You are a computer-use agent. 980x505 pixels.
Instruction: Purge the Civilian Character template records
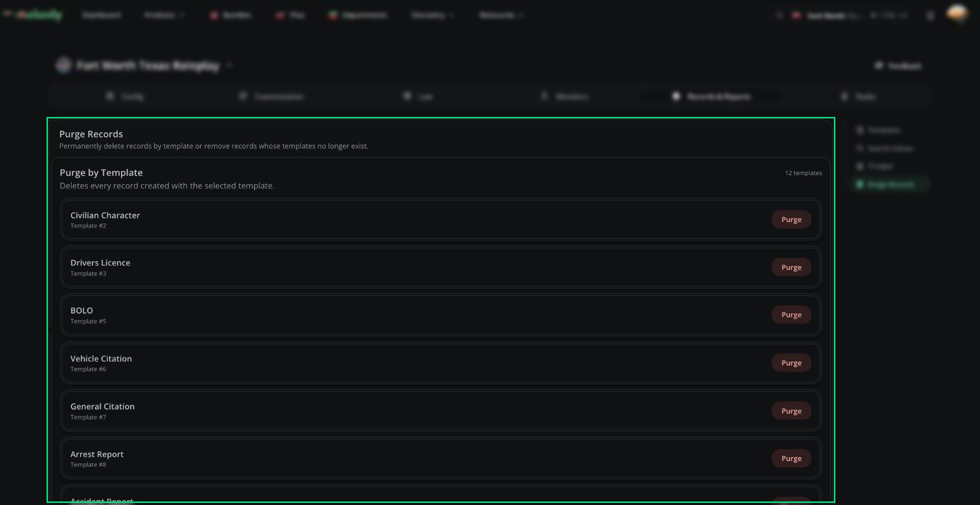pyautogui.click(x=791, y=220)
